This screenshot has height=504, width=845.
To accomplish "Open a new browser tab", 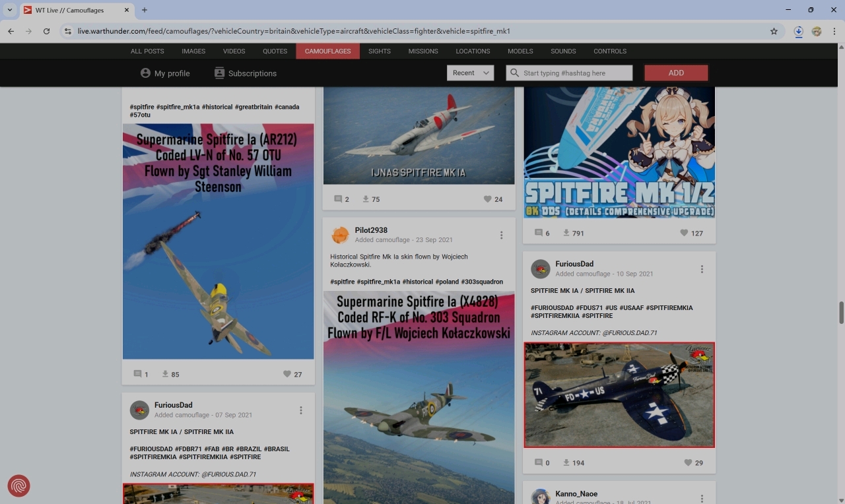I will pyautogui.click(x=145, y=10).
